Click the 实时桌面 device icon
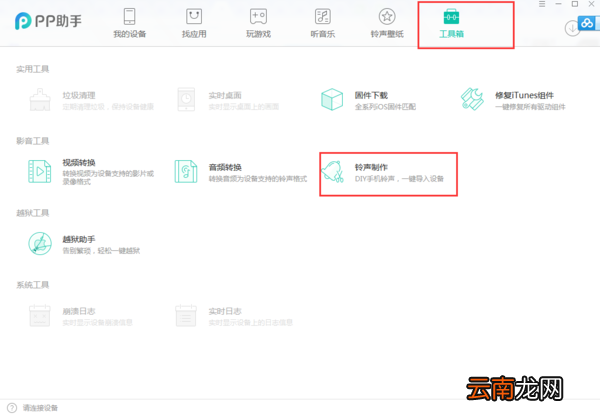Screen dimensions: 600x417 coord(186,99)
